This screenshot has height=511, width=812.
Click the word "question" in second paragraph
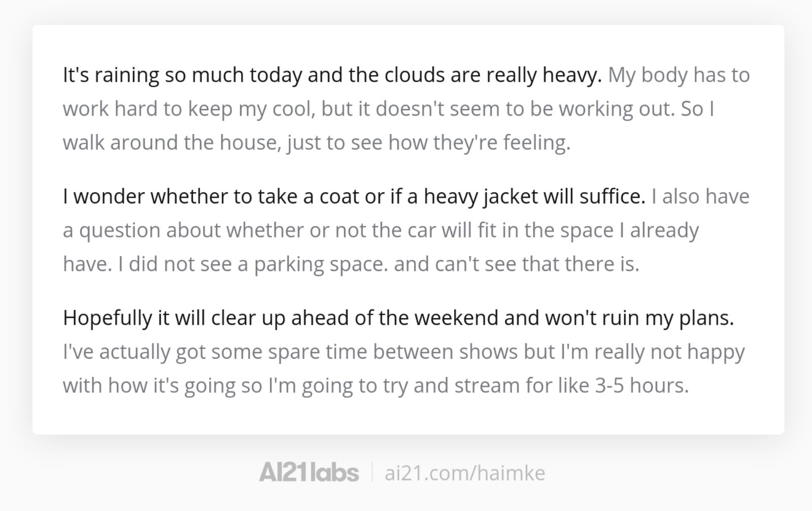119,230
